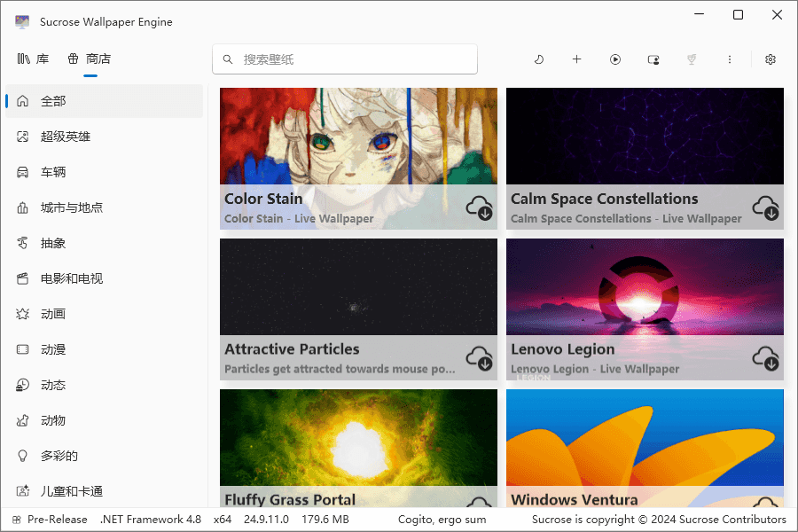The height and width of the screenshot is (532, 798).
Task: Select the 商店 (Store) tab
Action: tap(90, 59)
